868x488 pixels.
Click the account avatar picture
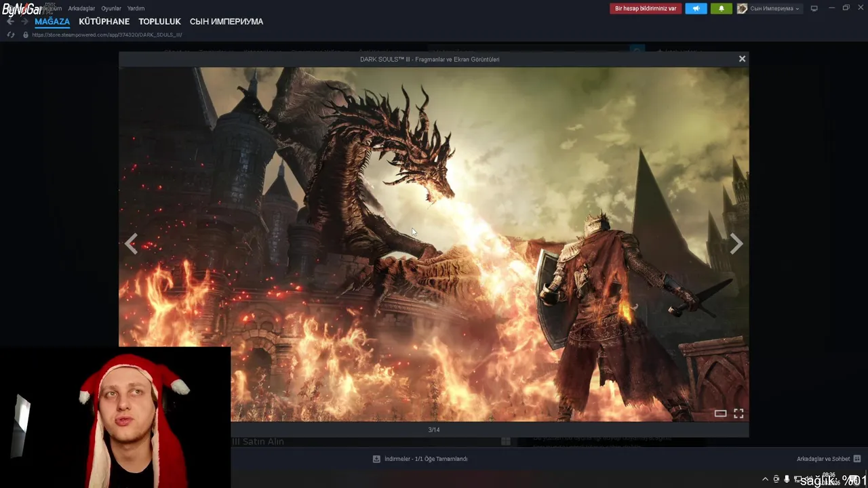coord(742,8)
